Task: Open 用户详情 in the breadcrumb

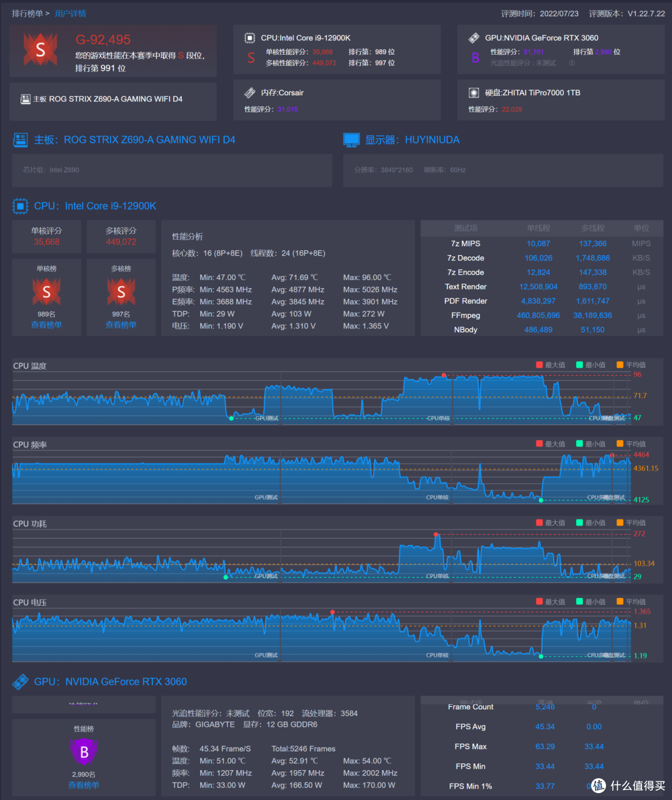Action: pos(70,14)
